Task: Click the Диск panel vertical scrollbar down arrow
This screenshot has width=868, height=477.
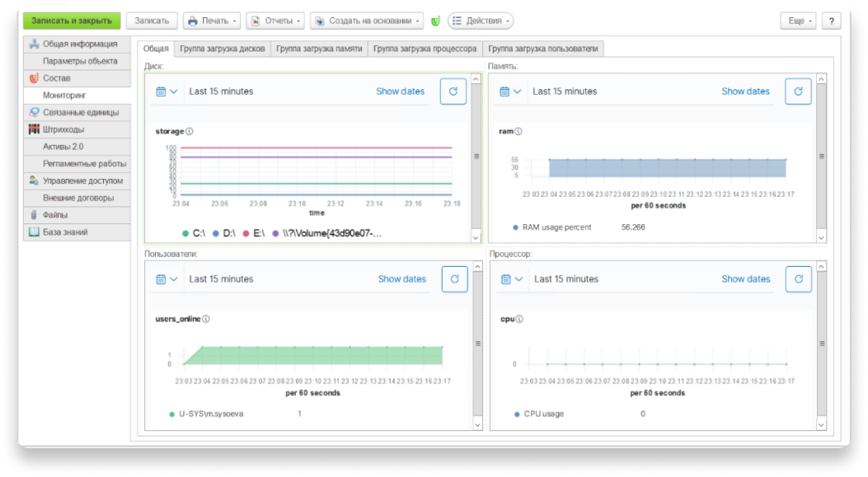Action: [476, 237]
